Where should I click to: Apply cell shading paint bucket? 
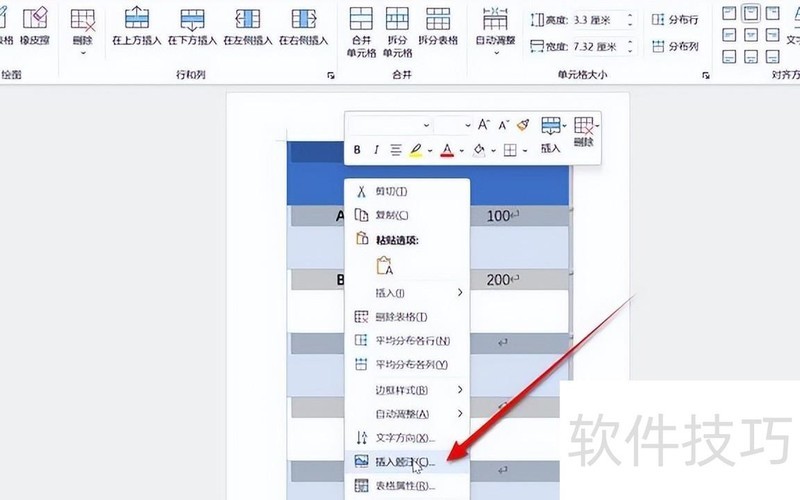click(479, 150)
